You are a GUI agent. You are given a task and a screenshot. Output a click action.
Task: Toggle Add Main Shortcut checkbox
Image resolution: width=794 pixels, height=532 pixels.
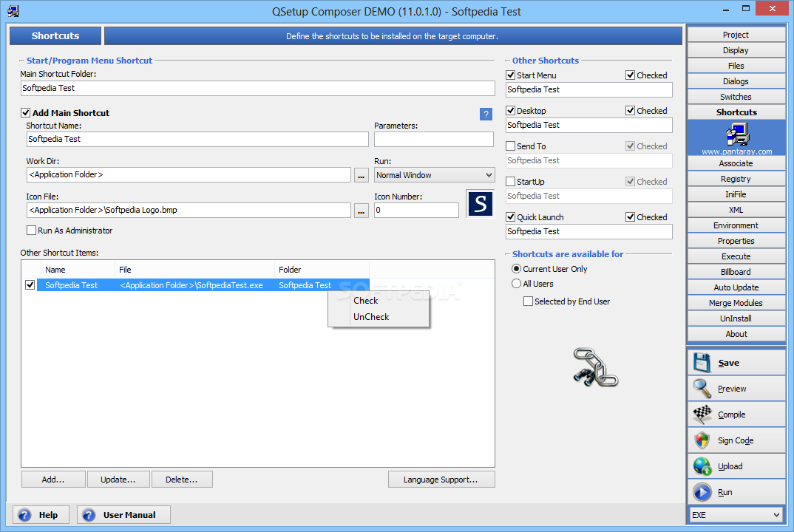click(x=25, y=113)
